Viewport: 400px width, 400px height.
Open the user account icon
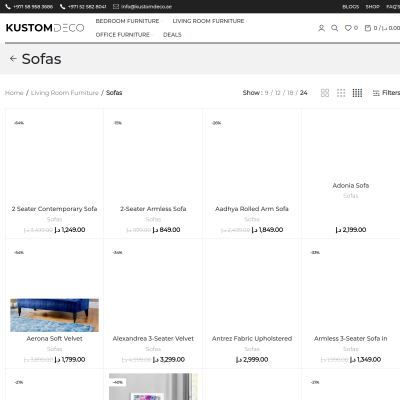click(321, 28)
